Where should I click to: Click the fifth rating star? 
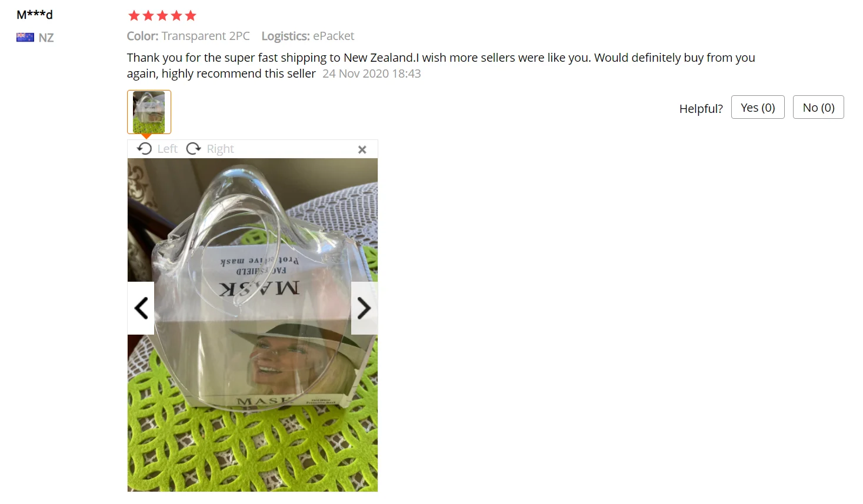[191, 16]
